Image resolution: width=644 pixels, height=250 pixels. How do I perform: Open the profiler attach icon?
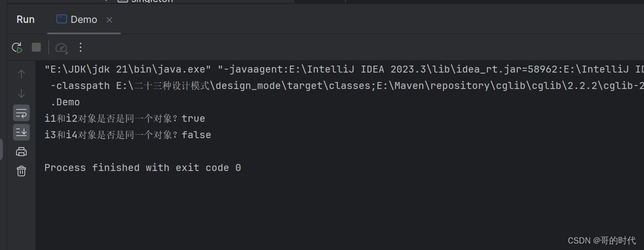61,48
